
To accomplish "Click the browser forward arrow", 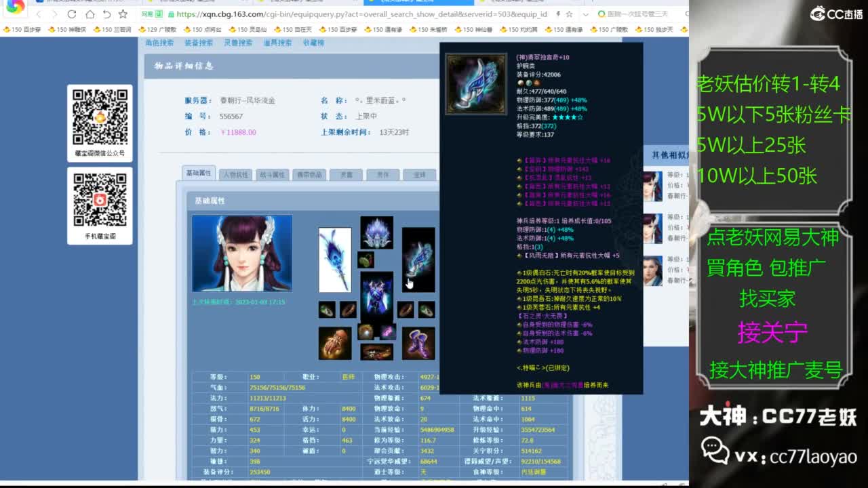I will [x=55, y=14].
